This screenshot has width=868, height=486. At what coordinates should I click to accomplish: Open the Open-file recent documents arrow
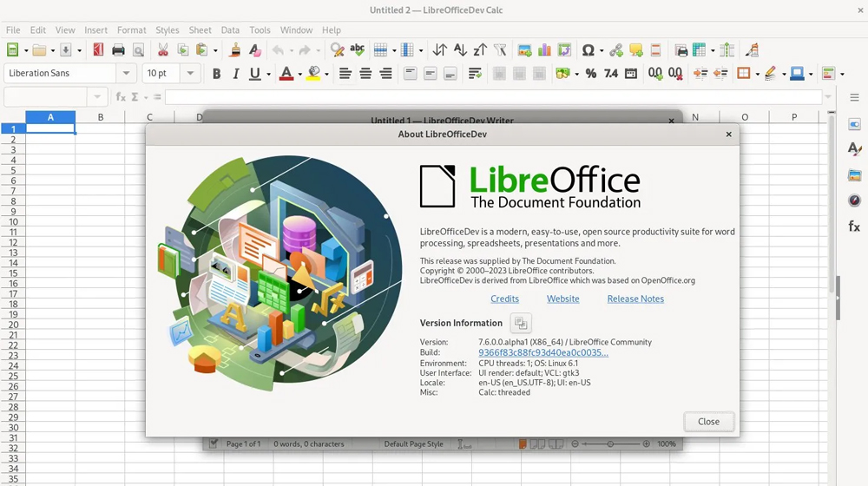pos(53,50)
